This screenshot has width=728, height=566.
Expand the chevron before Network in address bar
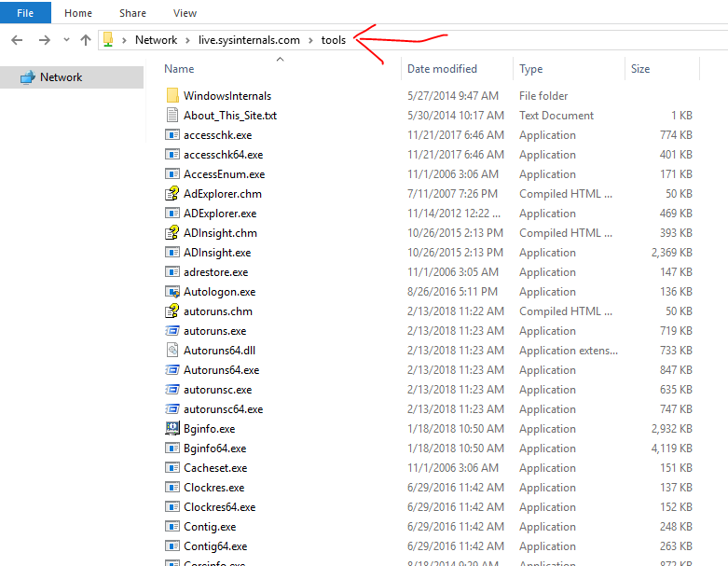tap(124, 40)
